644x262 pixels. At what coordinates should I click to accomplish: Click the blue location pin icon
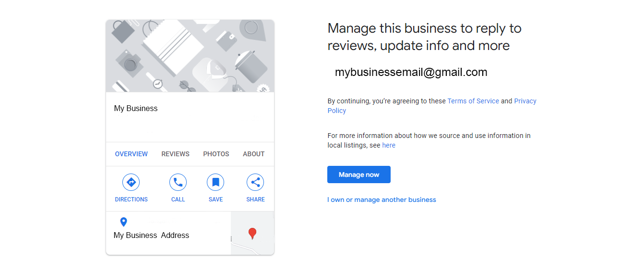point(123,222)
